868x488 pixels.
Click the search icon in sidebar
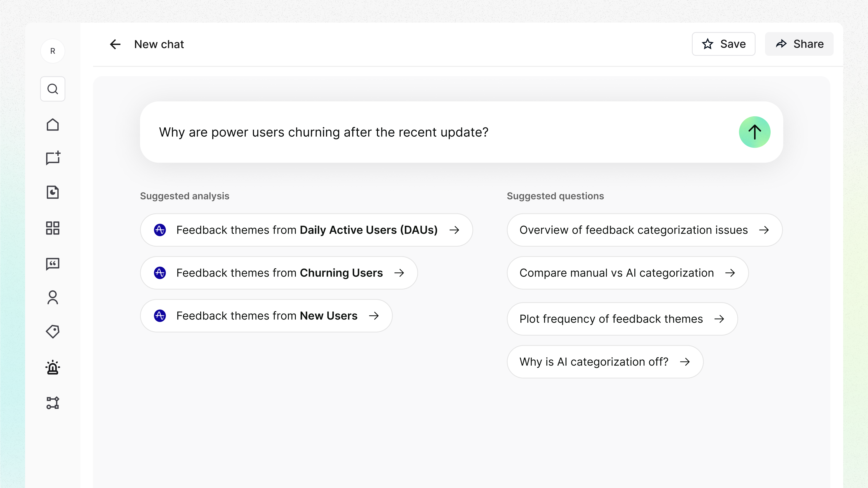[53, 89]
